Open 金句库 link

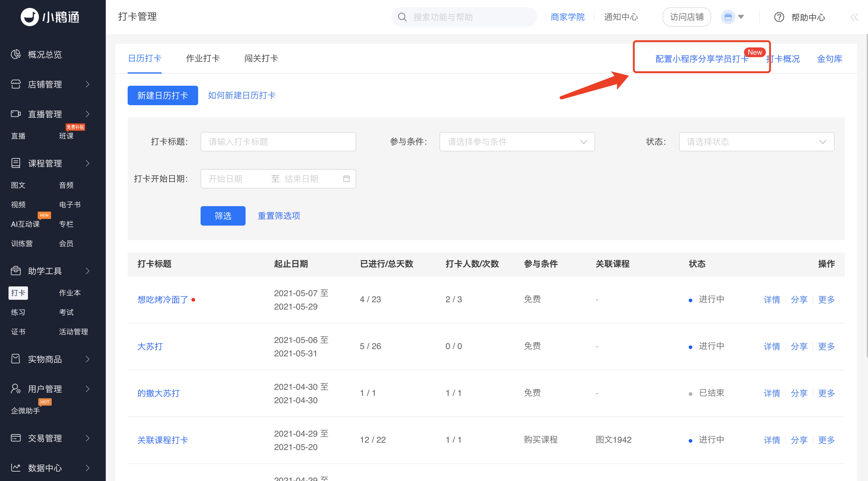click(x=830, y=59)
